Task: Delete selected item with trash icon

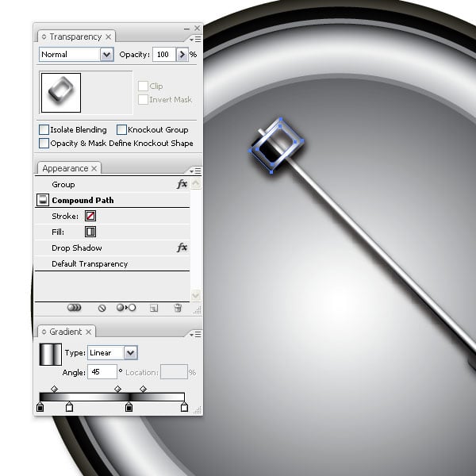Action: point(178,308)
